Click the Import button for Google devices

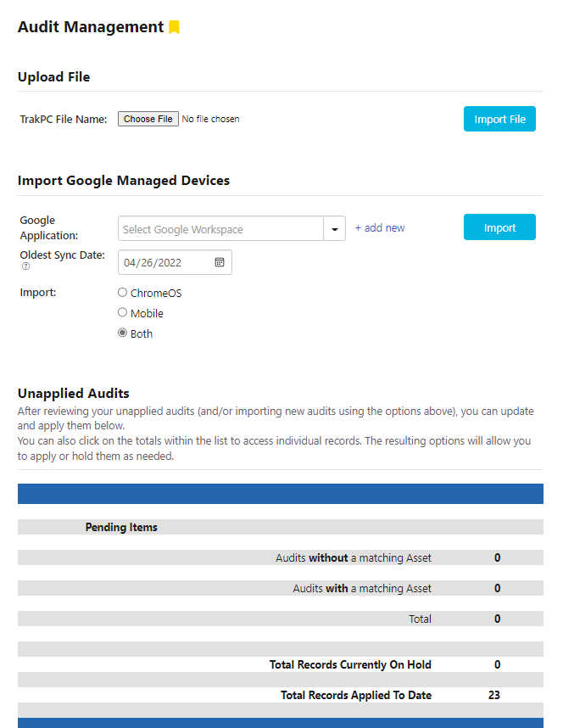pyautogui.click(x=499, y=227)
